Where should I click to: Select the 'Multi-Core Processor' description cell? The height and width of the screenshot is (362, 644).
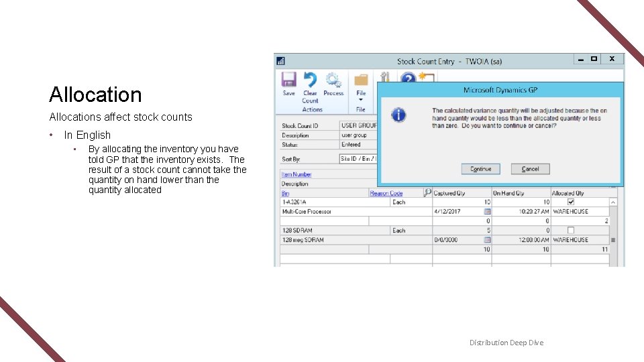coord(356,211)
